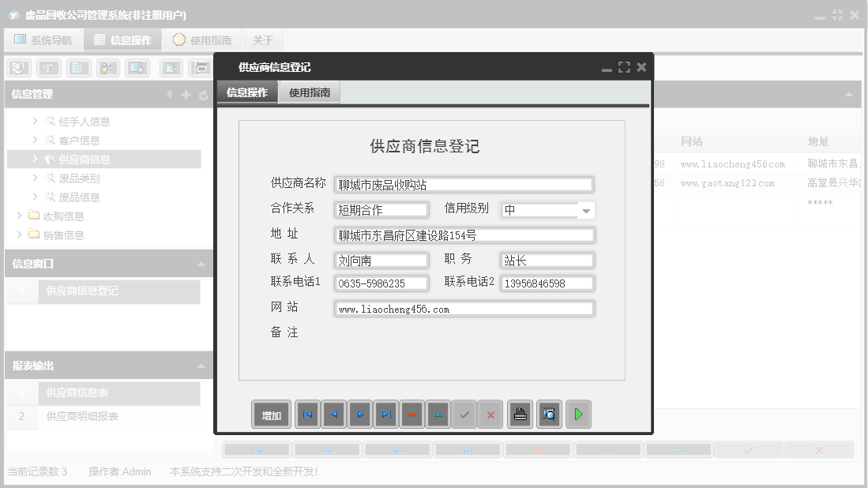Viewport: 868px width, 488px height.
Task: Click the 增加 button to add a record
Action: pyautogui.click(x=271, y=414)
